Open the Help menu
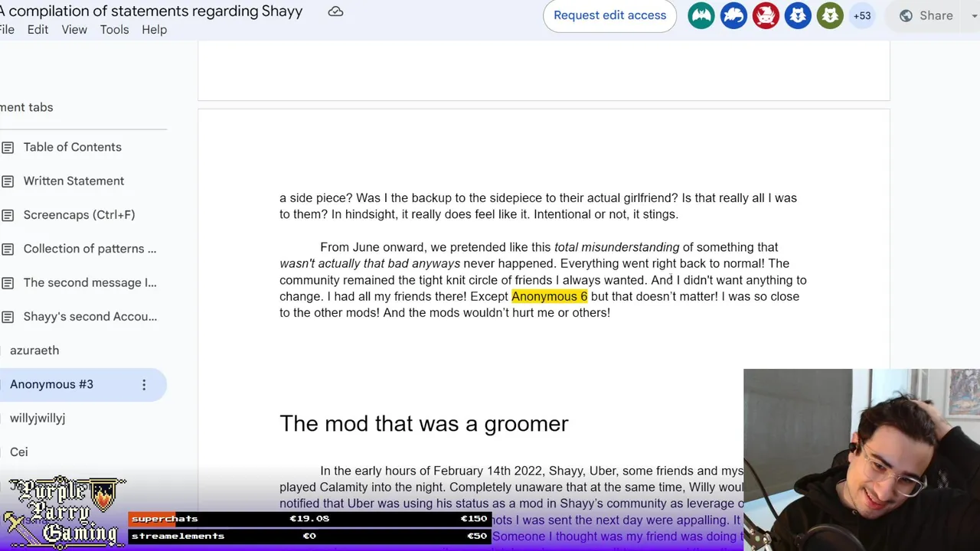The width and height of the screenshot is (980, 551). pos(154,29)
